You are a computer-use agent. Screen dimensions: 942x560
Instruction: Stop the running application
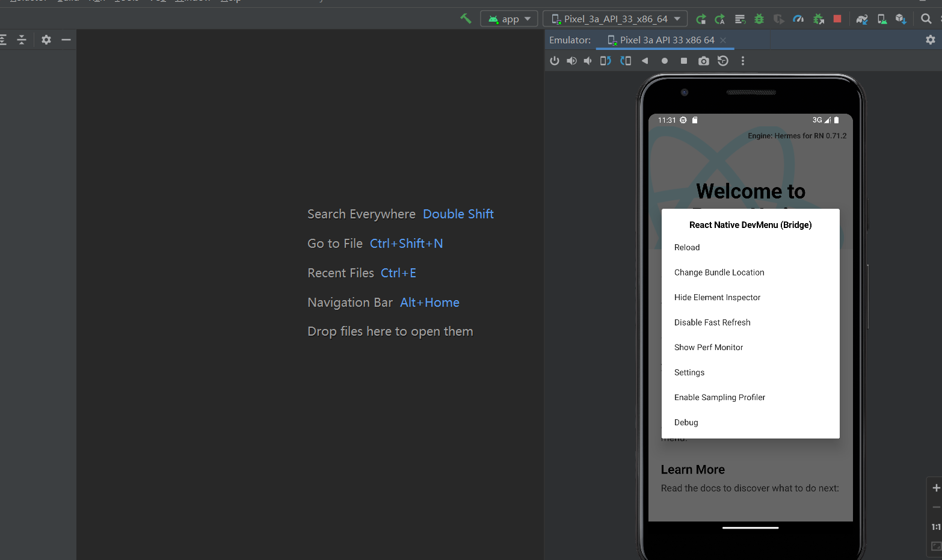[x=837, y=19]
